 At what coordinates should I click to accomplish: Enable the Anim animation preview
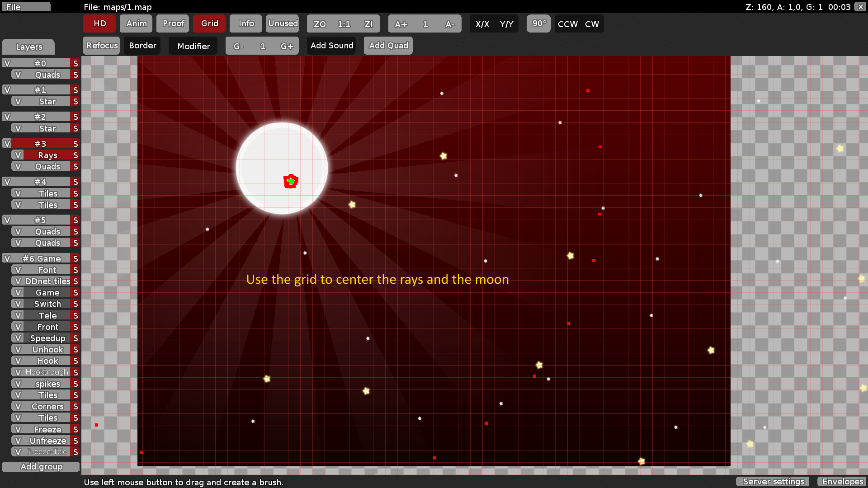136,23
